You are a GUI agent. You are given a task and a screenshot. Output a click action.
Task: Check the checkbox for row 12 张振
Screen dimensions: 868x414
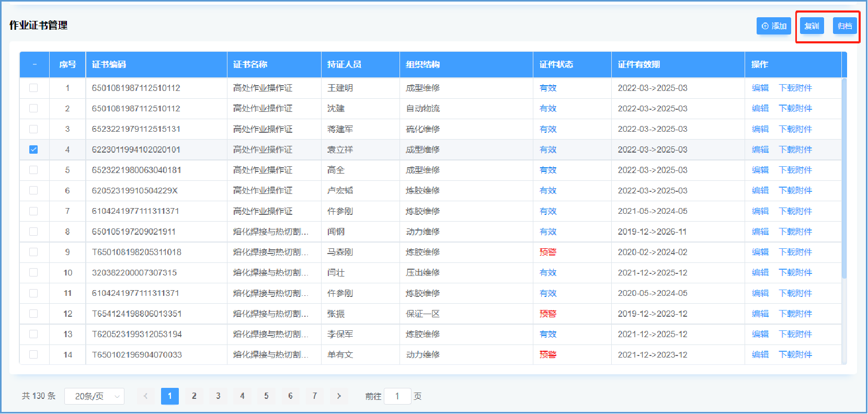coord(33,314)
